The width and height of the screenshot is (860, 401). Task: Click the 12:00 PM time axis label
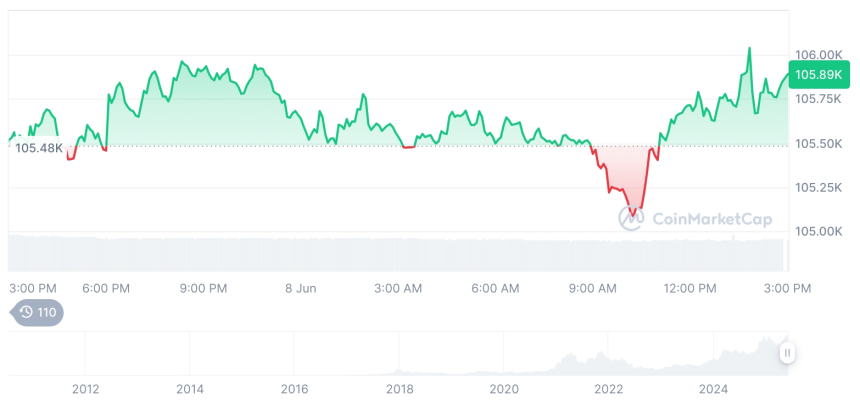691,288
